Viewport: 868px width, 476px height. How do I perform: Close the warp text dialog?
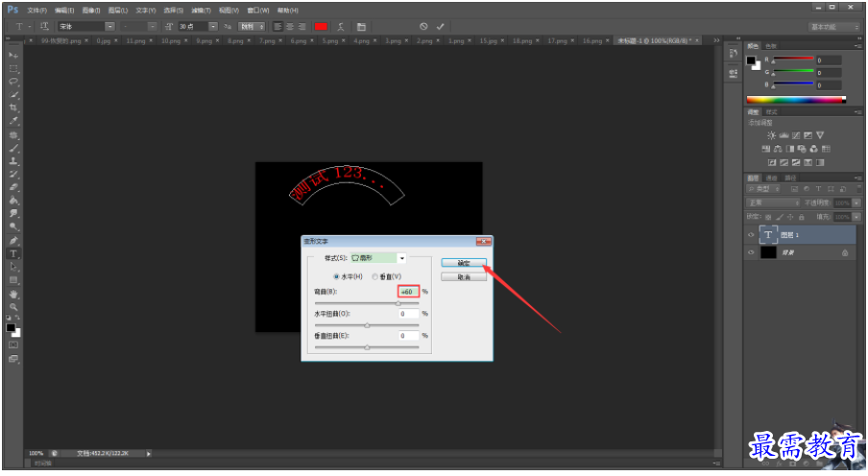pyautogui.click(x=483, y=241)
